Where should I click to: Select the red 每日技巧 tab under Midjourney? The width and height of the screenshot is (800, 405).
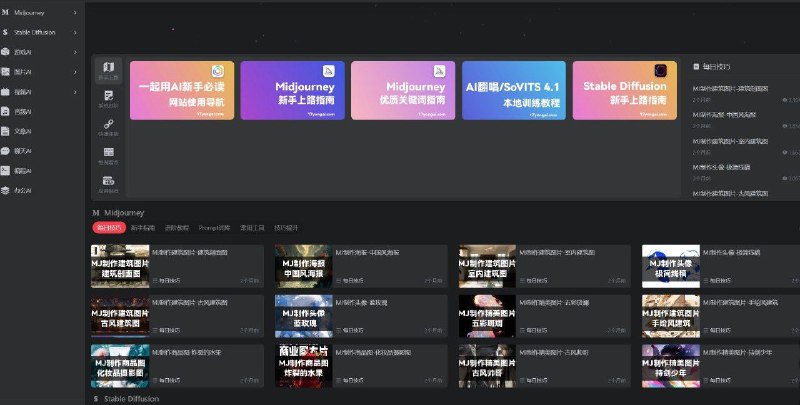point(106,228)
